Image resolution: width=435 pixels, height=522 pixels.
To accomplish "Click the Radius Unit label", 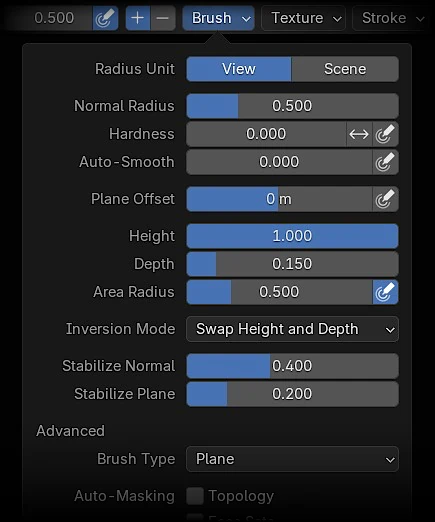I will tap(135, 69).
